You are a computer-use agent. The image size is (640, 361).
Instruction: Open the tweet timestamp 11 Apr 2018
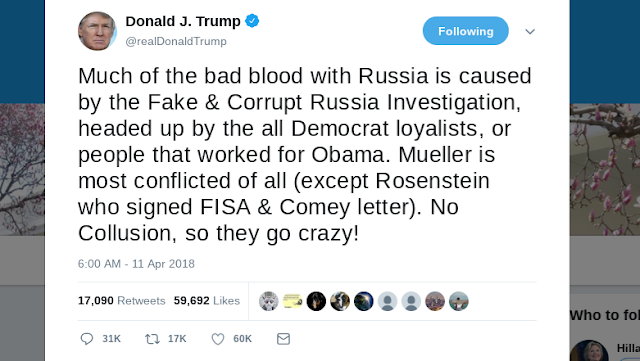[x=136, y=264]
